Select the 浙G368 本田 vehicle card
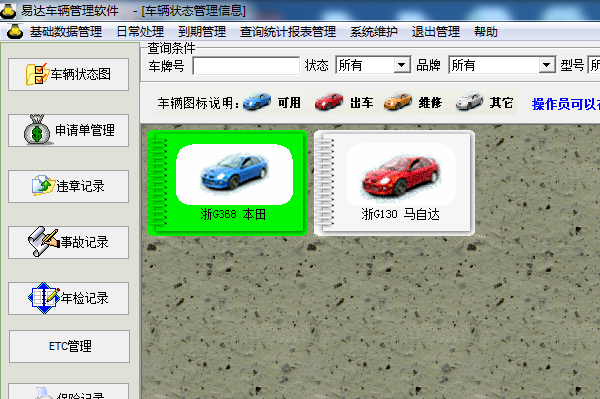Image resolution: width=600 pixels, height=399 pixels. click(227, 183)
